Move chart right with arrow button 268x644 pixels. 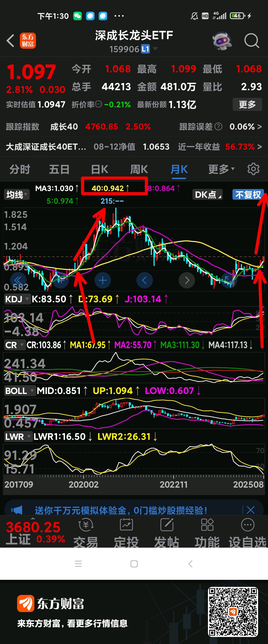187,280
